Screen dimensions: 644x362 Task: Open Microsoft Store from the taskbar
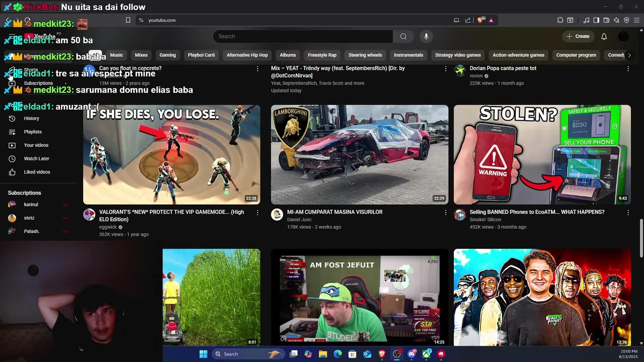click(353, 354)
